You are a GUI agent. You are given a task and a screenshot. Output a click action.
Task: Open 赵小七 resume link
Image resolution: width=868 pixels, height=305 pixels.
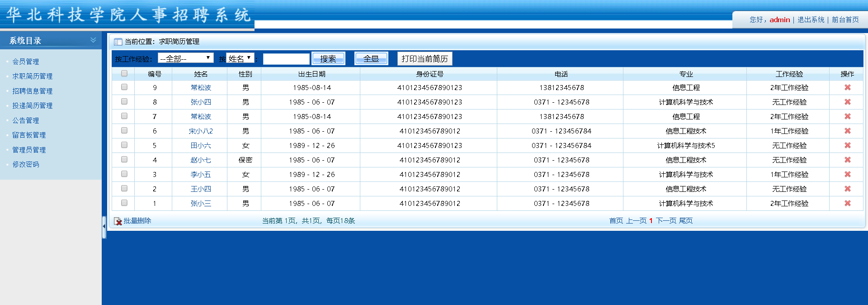point(201,160)
